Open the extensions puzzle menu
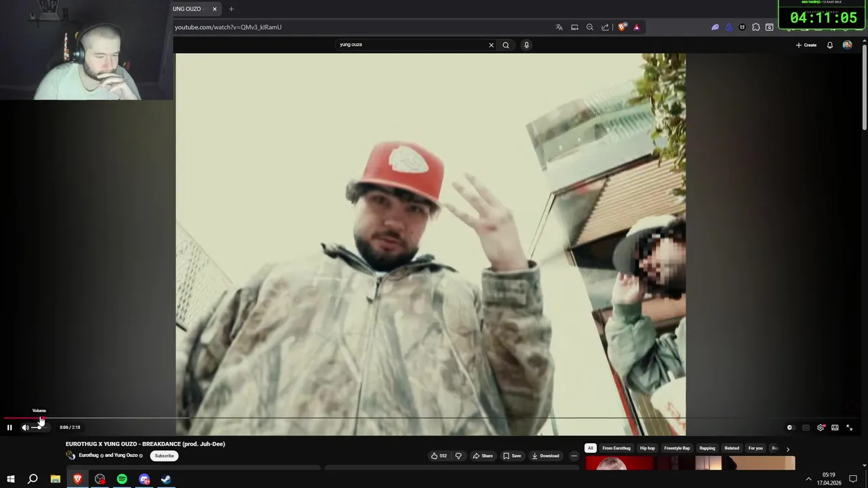 (x=756, y=27)
